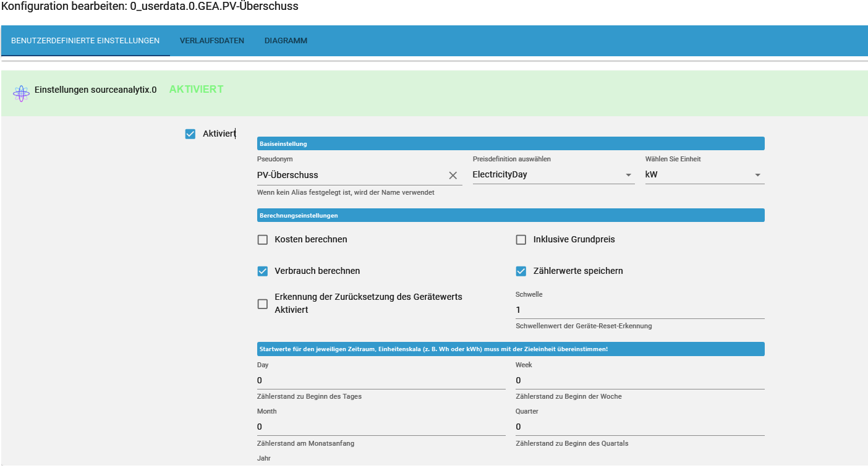Enable the Kosten berechnen checkbox

[263, 240]
